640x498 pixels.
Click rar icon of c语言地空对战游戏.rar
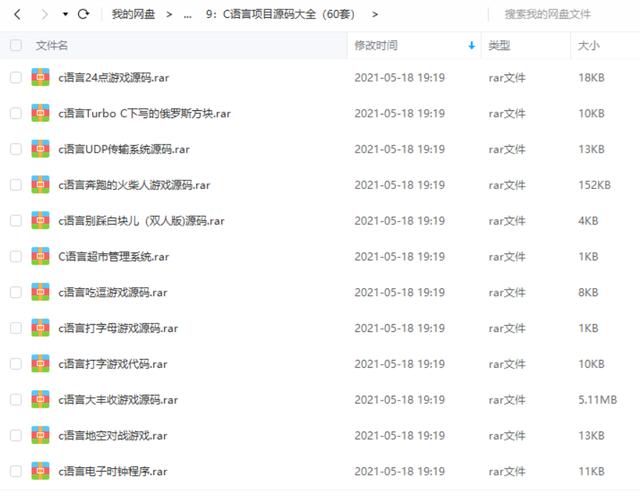click(x=40, y=436)
